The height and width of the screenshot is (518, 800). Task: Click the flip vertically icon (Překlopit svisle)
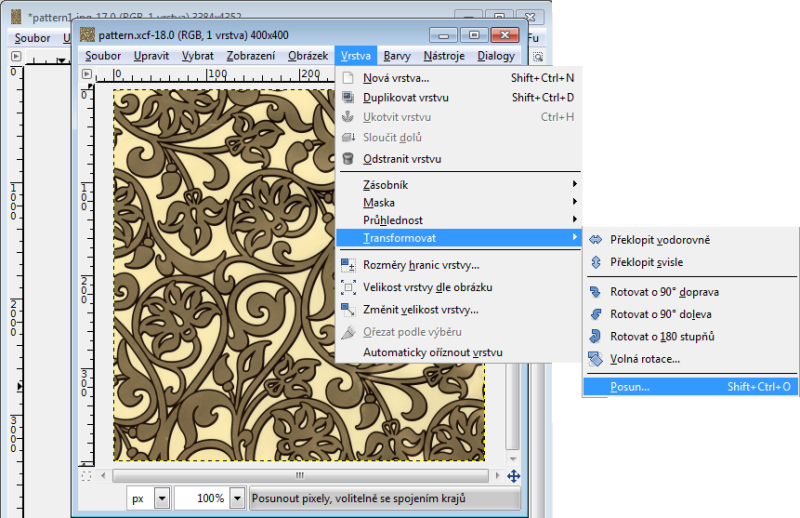[x=596, y=262]
